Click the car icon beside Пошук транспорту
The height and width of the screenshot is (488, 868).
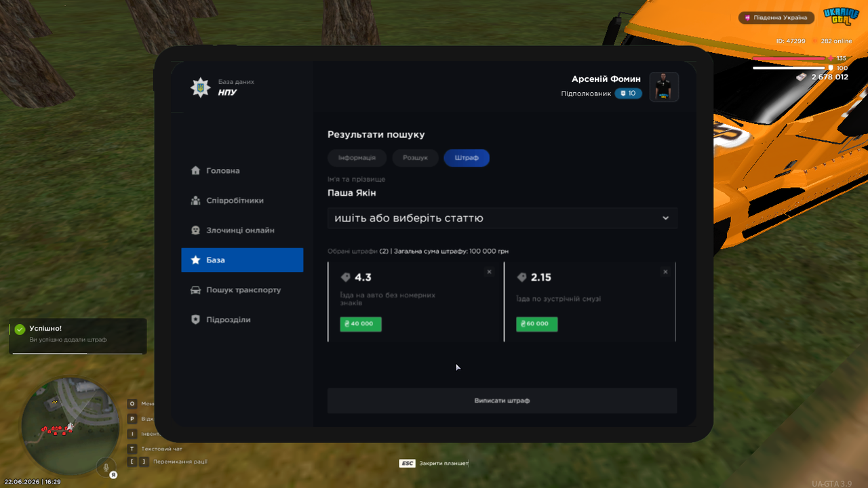(x=195, y=290)
